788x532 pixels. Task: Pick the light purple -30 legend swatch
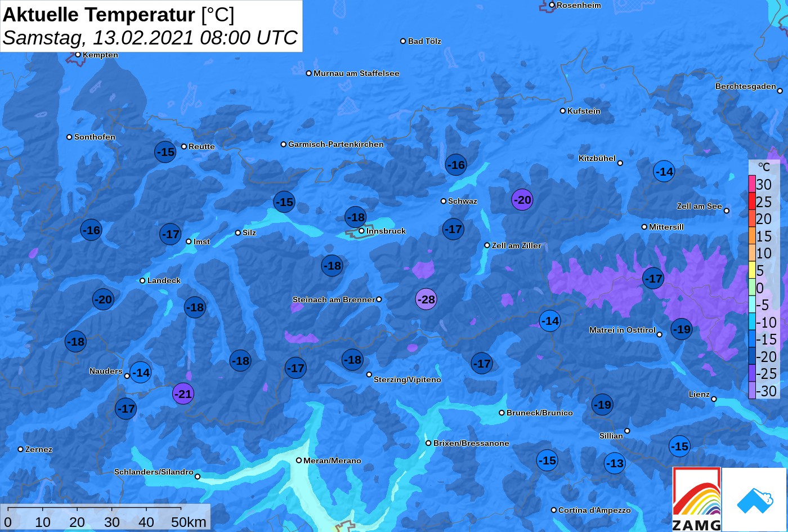752,391
